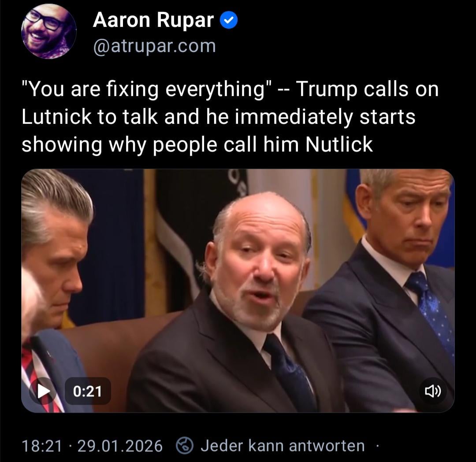Click "Lutnick to talk" post text line
476x462 pixels.
point(89,117)
